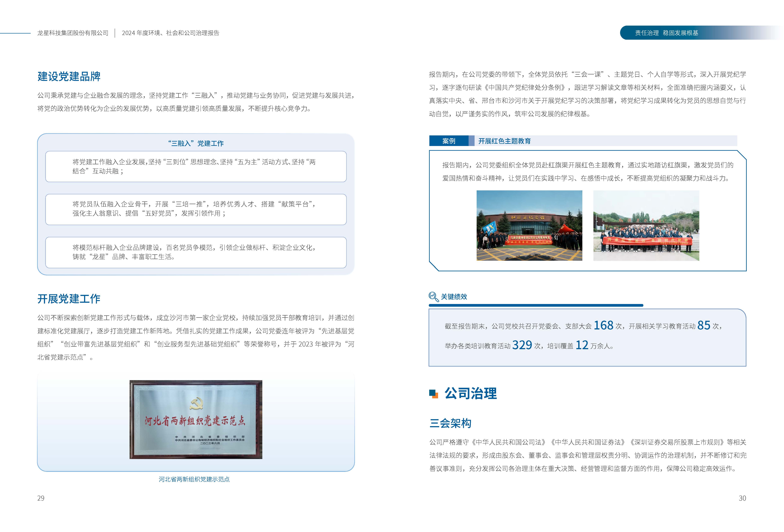
Task: Click the number 85 in key performance
Action: (x=704, y=325)
